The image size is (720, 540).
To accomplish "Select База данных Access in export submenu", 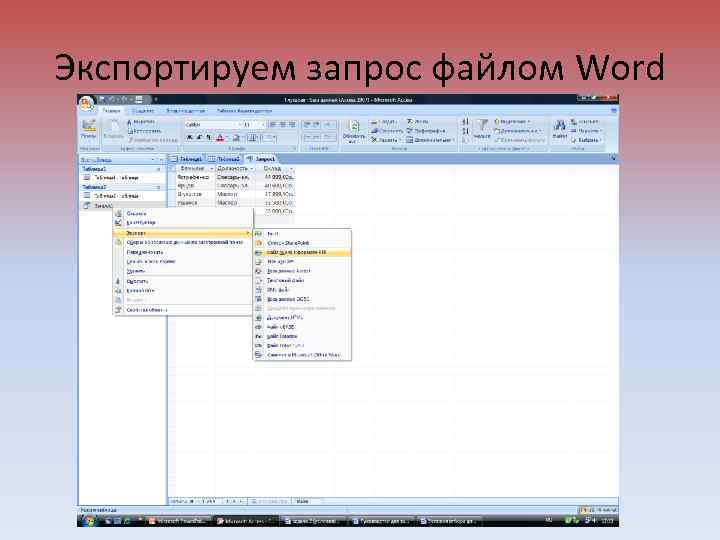I will click(302, 271).
